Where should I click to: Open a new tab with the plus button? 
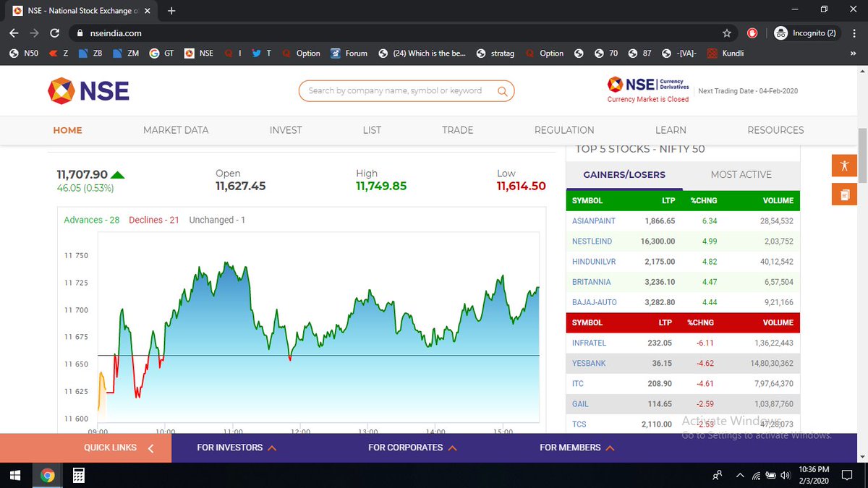171,11
